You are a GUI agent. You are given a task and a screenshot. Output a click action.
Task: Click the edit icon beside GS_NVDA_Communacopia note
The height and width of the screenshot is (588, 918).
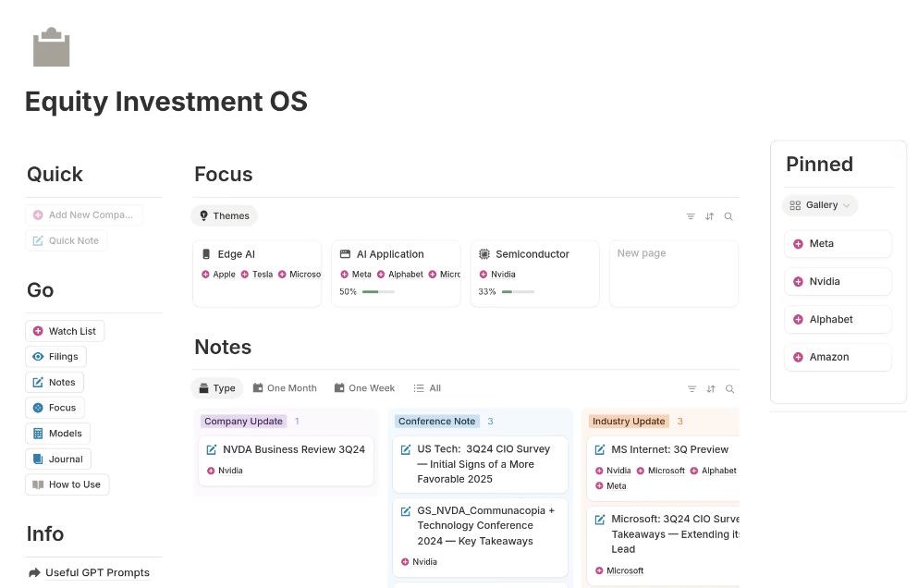coord(406,511)
